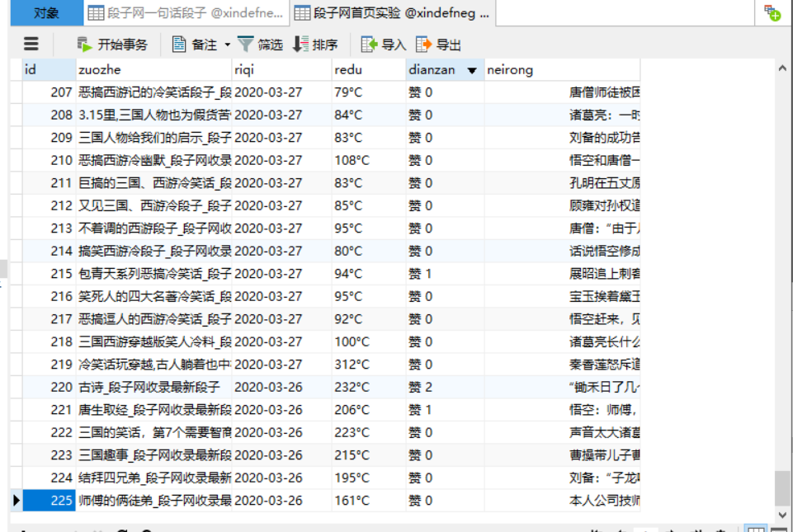Viewport: 793px width, 532px height.
Task: Select the row with id 220
Action: [50, 387]
